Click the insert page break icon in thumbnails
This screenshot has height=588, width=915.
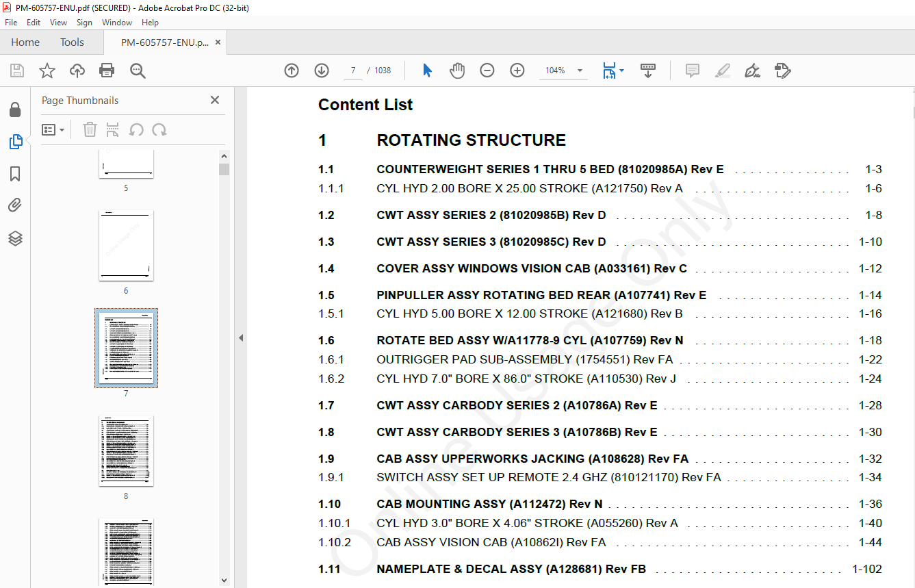(113, 129)
